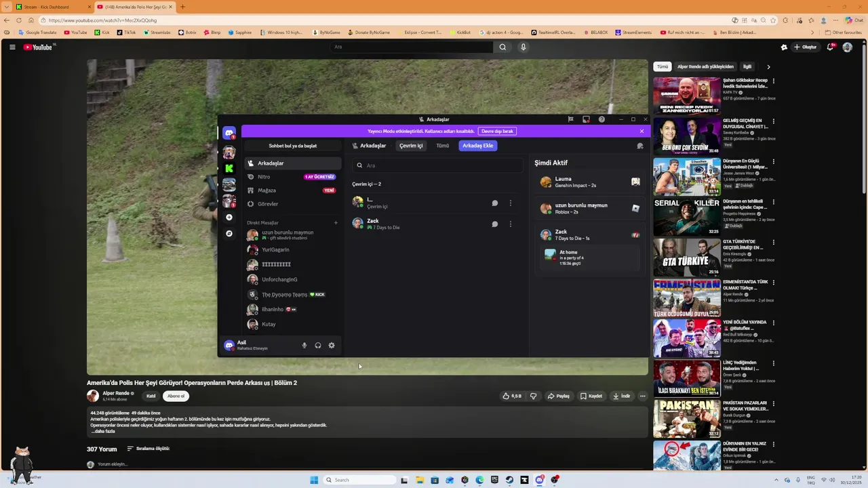Image resolution: width=868 pixels, height=488 pixels.
Task: Dislike the video with thumbs-down icon
Action: click(x=533, y=396)
